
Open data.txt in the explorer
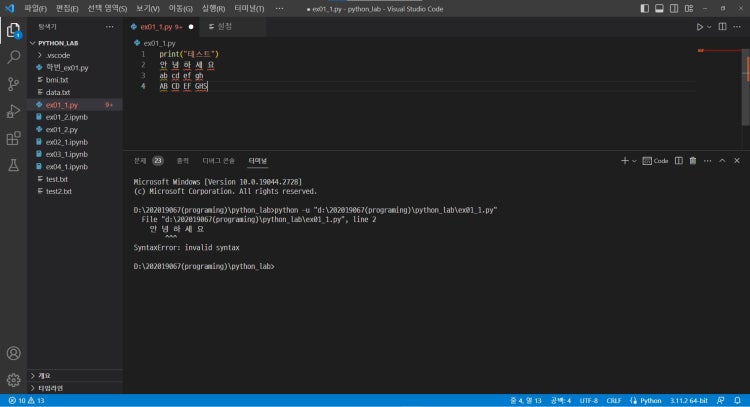pyautogui.click(x=75, y=92)
